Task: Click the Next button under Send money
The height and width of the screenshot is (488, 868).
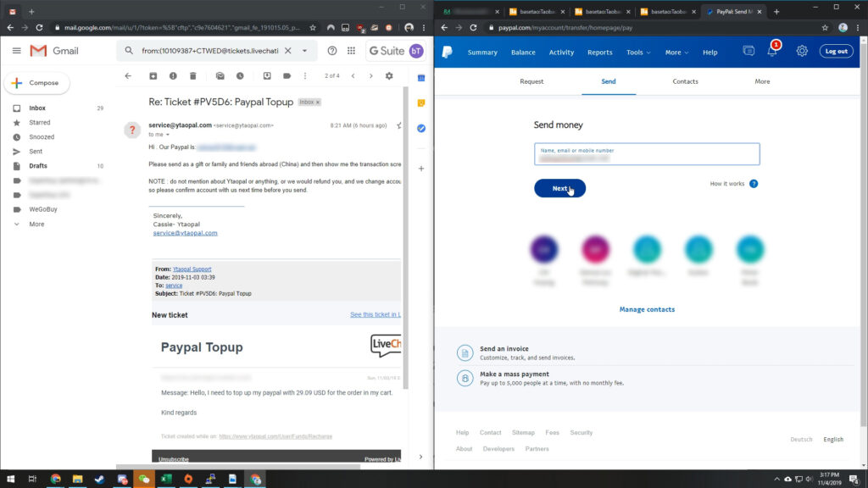Action: (x=559, y=188)
